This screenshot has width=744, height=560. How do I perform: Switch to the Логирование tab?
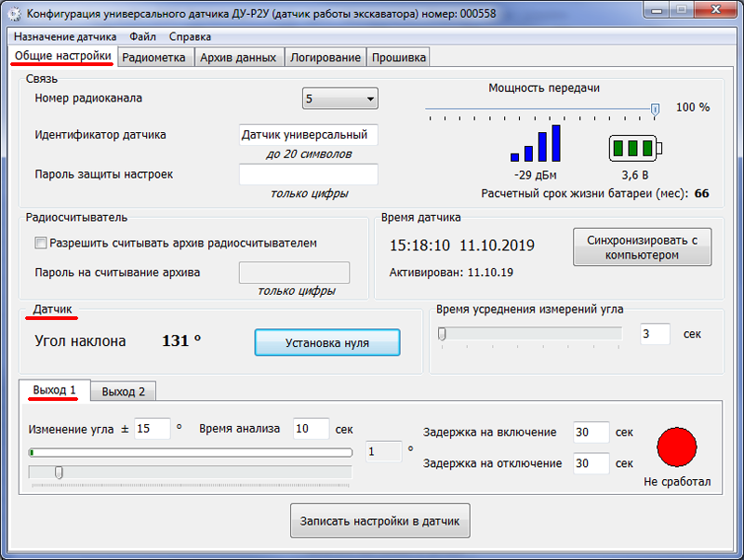[x=325, y=58]
